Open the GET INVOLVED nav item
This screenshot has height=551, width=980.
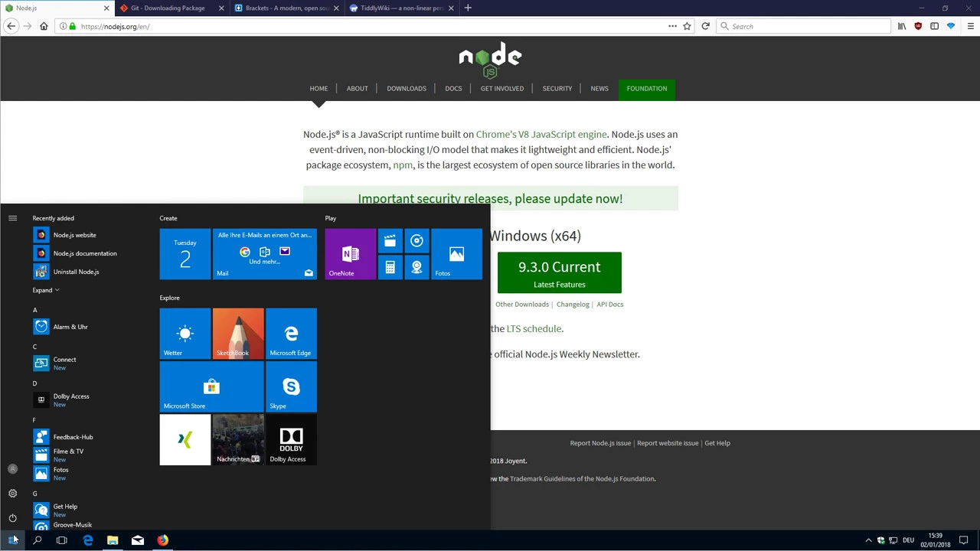tap(502, 88)
